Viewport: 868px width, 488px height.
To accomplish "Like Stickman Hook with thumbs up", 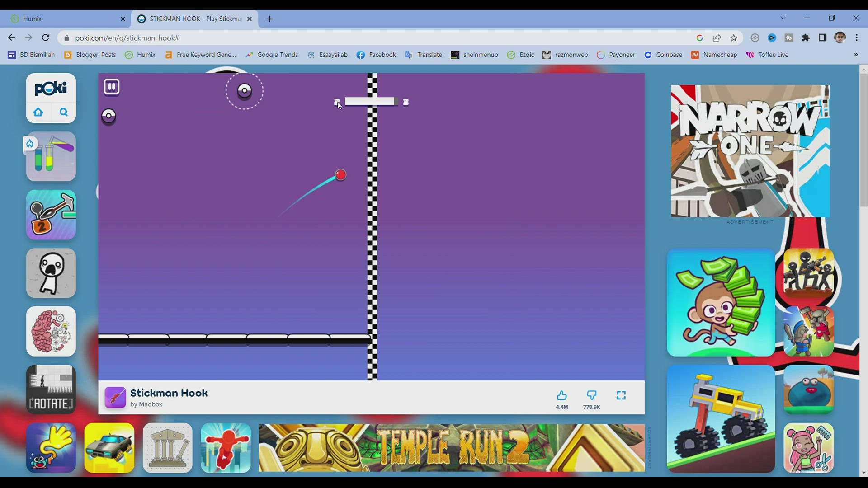I will pos(562,396).
